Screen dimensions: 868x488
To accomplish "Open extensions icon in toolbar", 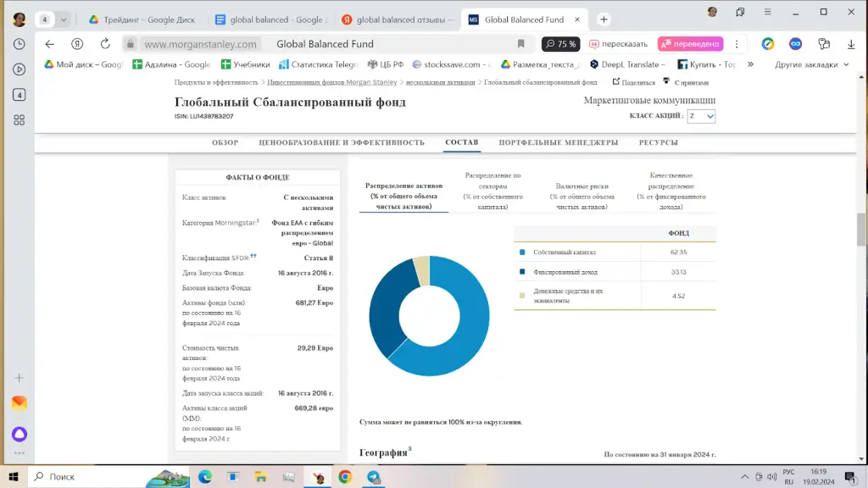I will coord(824,44).
